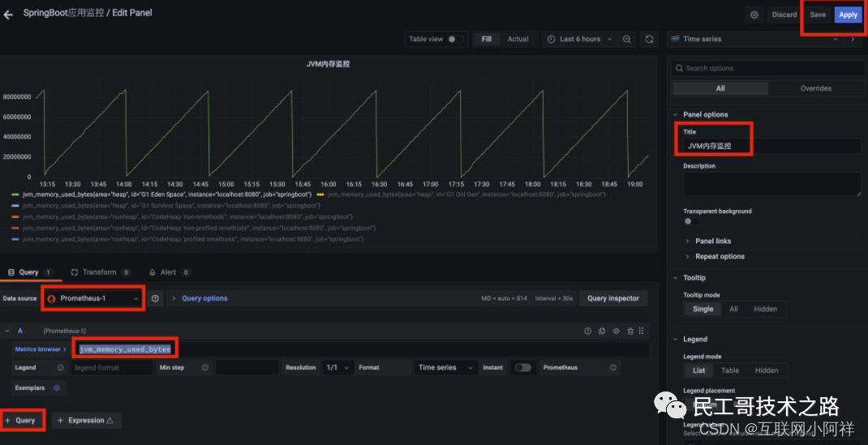Set legend mode to List
The height and width of the screenshot is (445, 868).
(x=698, y=370)
